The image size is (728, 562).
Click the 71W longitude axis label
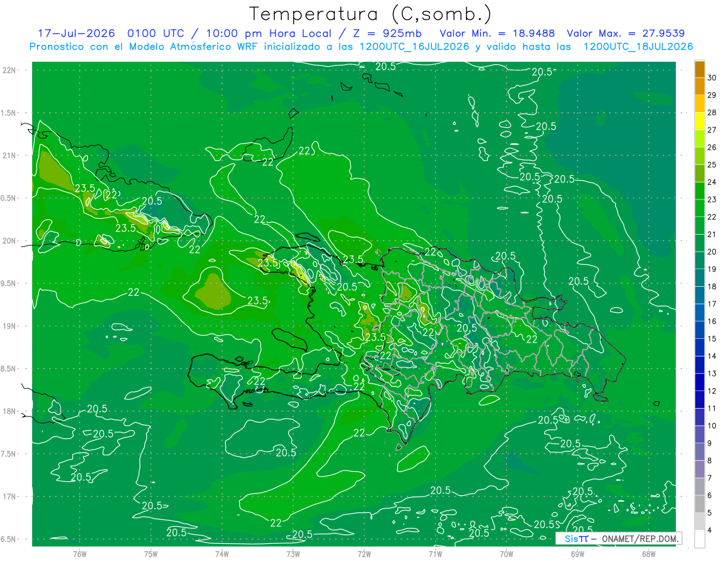pyautogui.click(x=435, y=554)
